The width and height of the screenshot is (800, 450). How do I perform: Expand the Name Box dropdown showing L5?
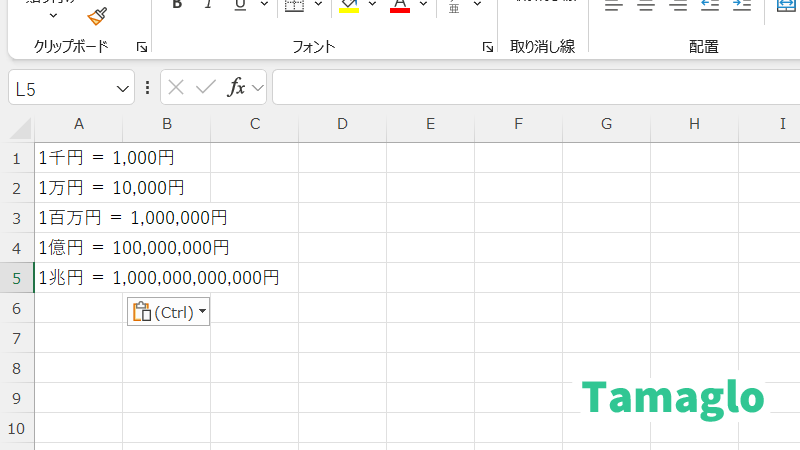point(123,88)
